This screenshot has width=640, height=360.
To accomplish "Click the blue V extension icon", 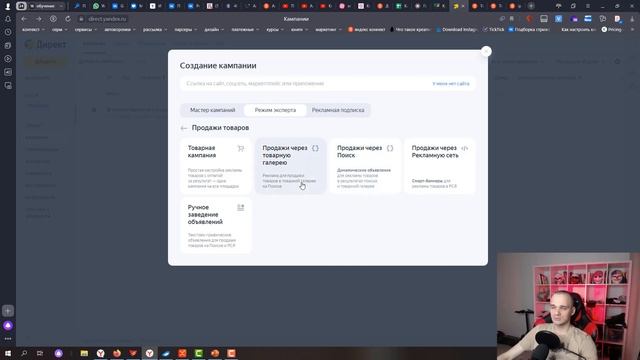I will [x=558, y=19].
